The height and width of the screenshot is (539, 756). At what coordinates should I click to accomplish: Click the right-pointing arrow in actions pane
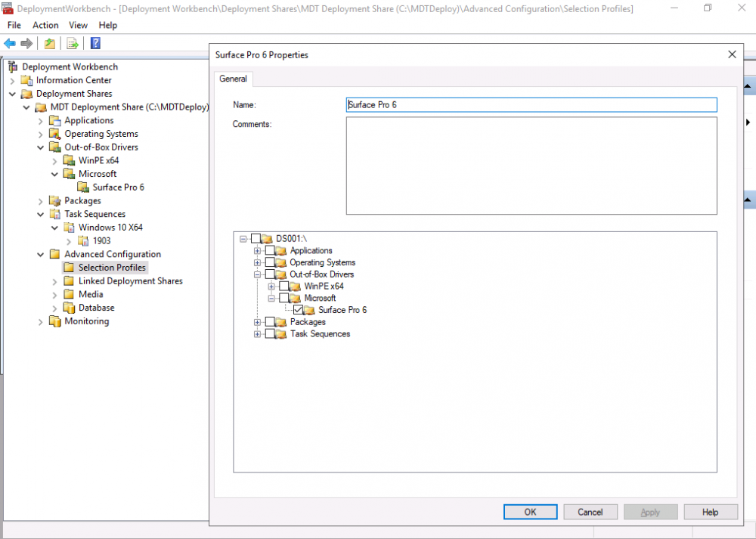pyautogui.click(x=748, y=122)
